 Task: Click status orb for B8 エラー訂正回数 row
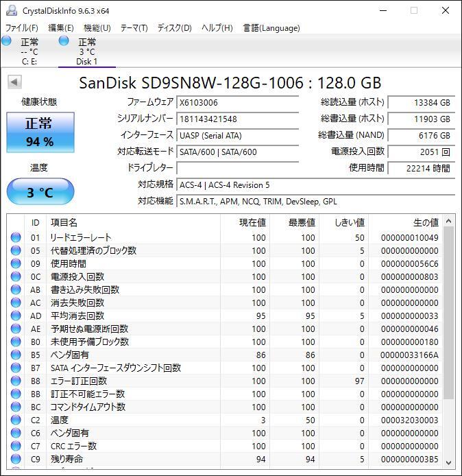[16, 381]
